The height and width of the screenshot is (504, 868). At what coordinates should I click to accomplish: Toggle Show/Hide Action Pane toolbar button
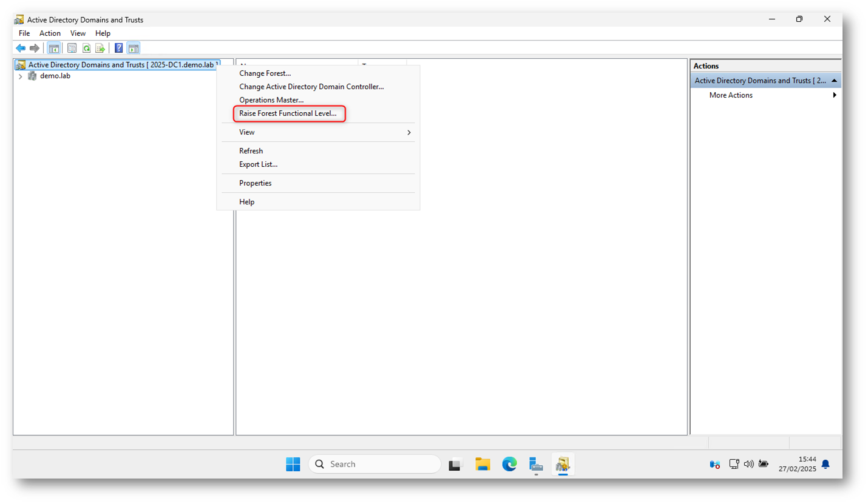(134, 48)
